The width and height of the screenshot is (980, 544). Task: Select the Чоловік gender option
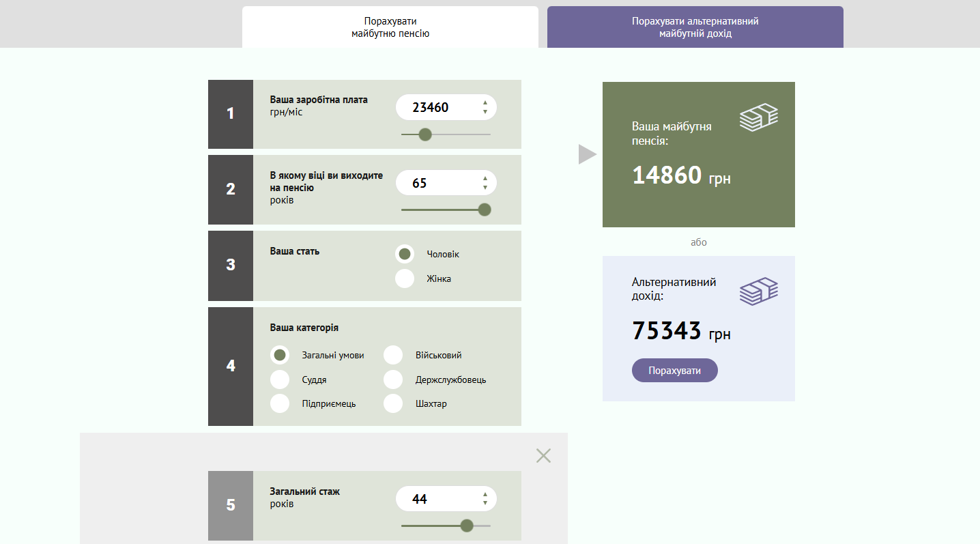(x=405, y=254)
